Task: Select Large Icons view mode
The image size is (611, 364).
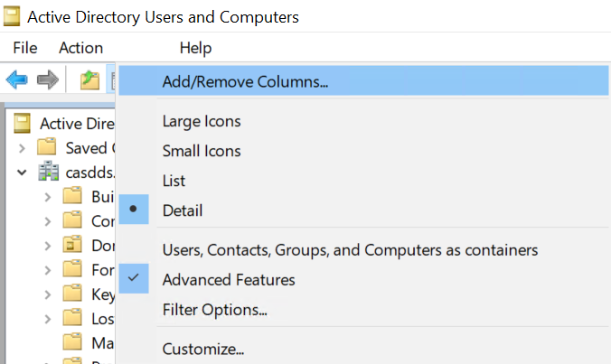Action: pos(363,121)
